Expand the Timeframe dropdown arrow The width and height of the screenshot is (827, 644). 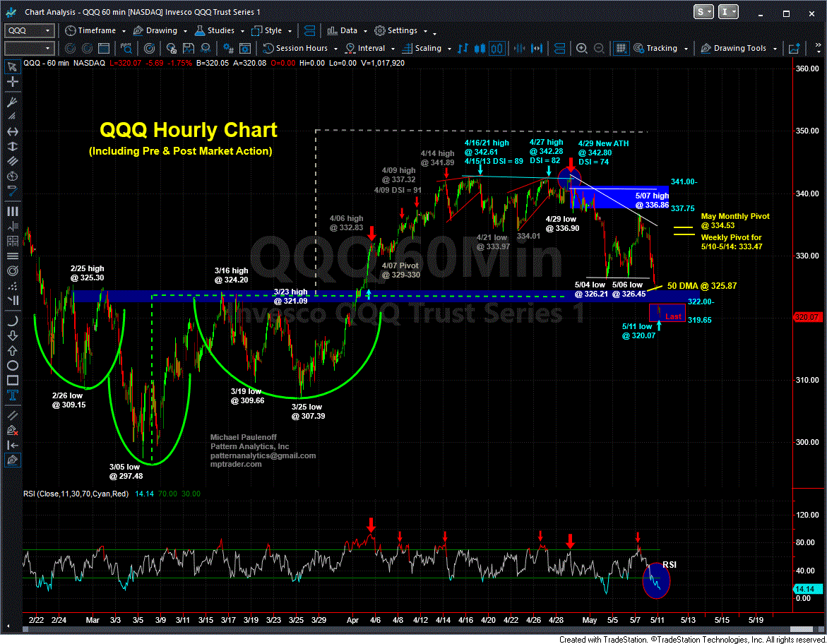pyautogui.click(x=124, y=31)
